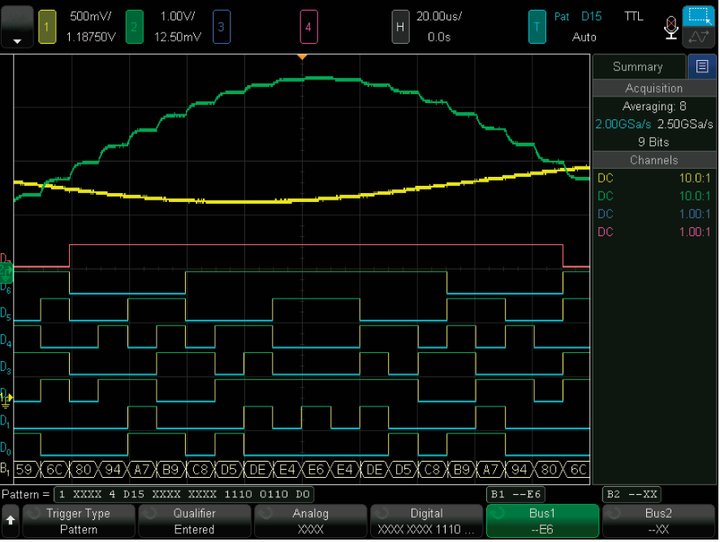The height and width of the screenshot is (542, 720).
Task: Click the first bus value C8
Action: [200, 469]
